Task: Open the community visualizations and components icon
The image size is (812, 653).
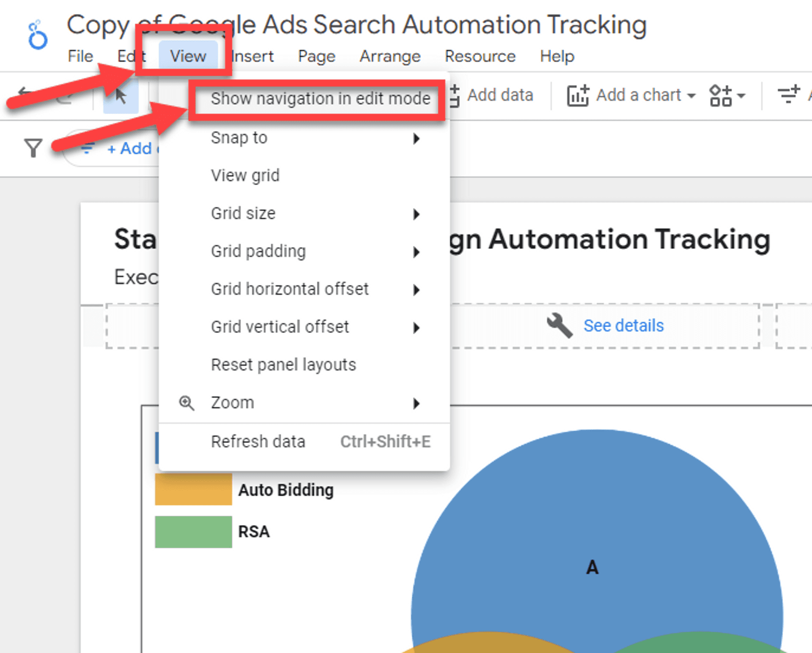Action: tap(721, 96)
